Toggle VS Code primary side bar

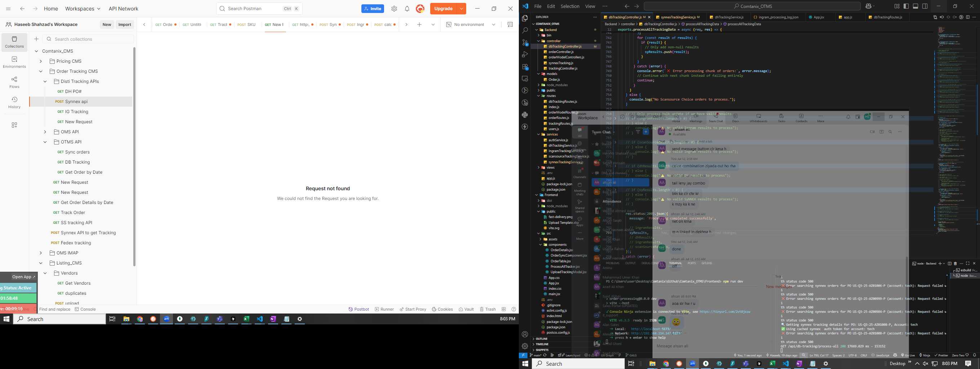click(906, 6)
